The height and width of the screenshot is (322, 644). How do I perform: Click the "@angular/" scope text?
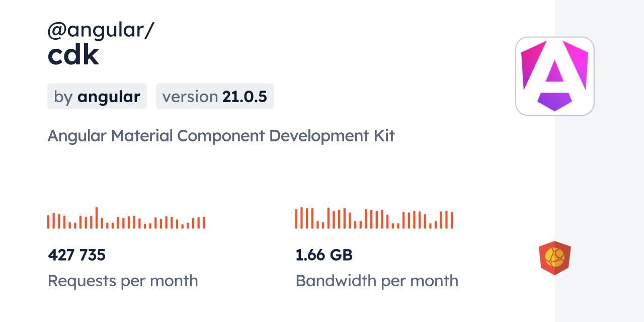pos(101,30)
